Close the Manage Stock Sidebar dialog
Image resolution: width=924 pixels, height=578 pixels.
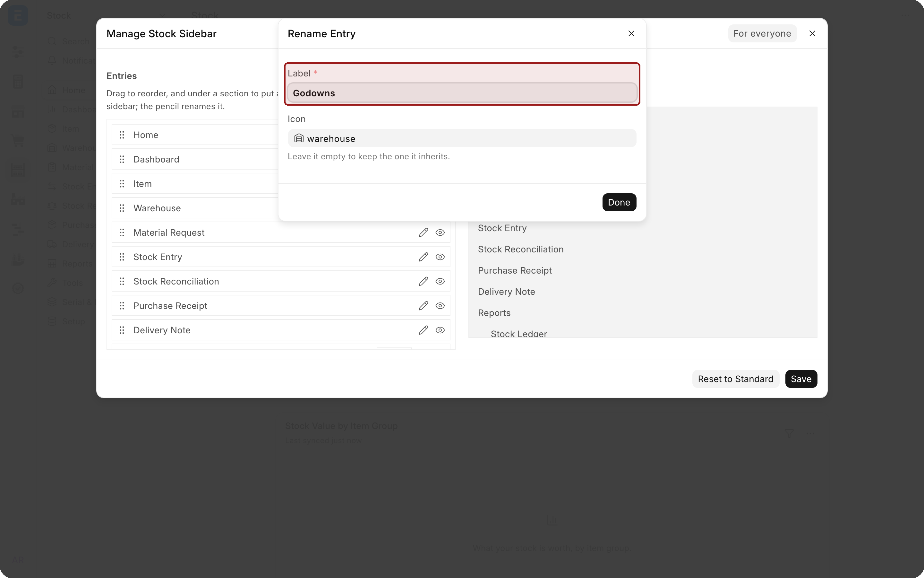coord(812,34)
